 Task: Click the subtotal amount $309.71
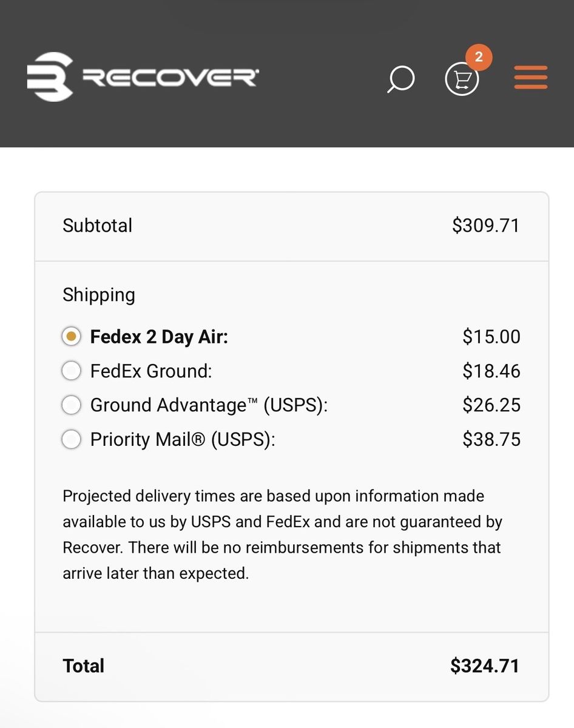pyautogui.click(x=485, y=226)
